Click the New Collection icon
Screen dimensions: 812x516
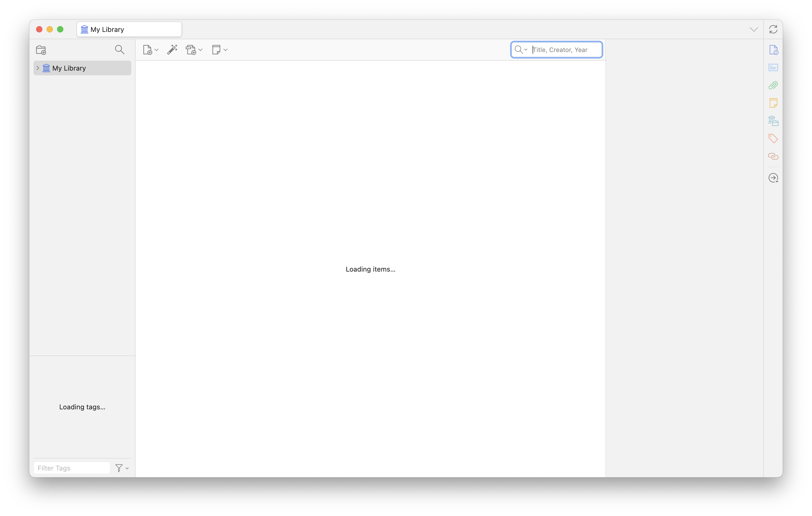(41, 50)
